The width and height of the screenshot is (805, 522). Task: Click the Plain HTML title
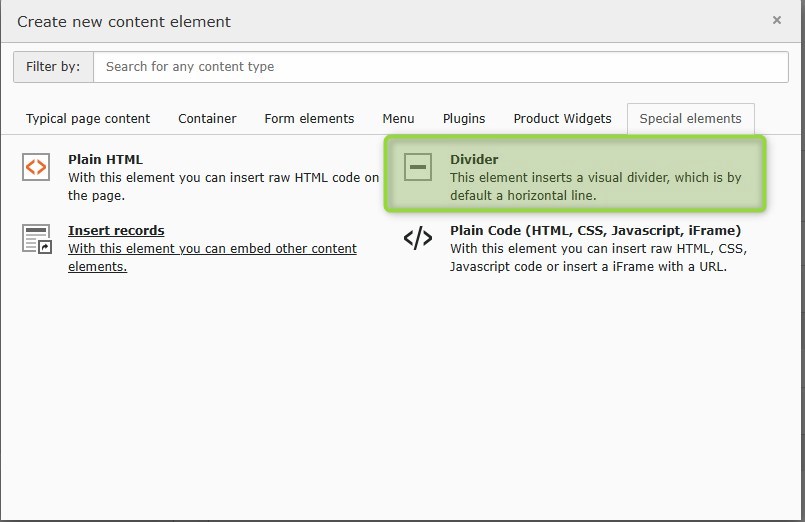(x=105, y=159)
